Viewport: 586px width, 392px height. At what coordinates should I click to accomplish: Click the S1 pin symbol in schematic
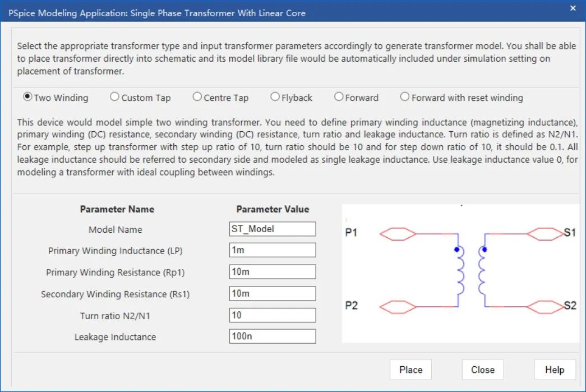point(546,233)
